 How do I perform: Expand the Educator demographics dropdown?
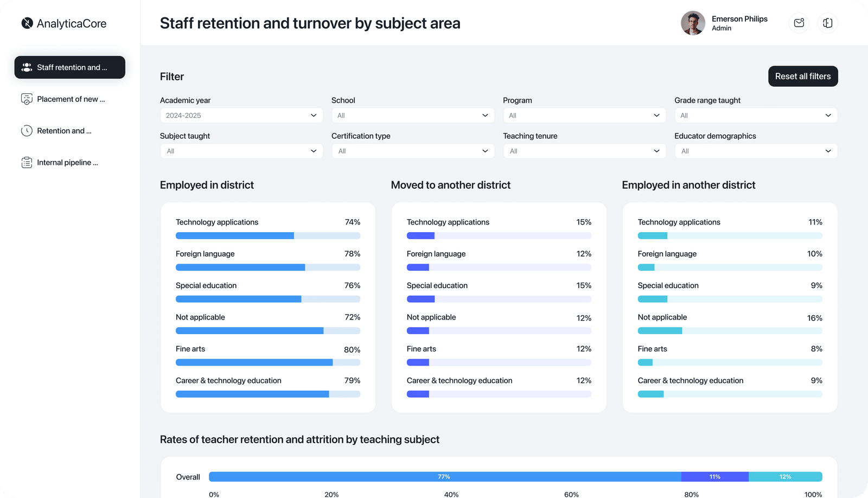tap(755, 151)
